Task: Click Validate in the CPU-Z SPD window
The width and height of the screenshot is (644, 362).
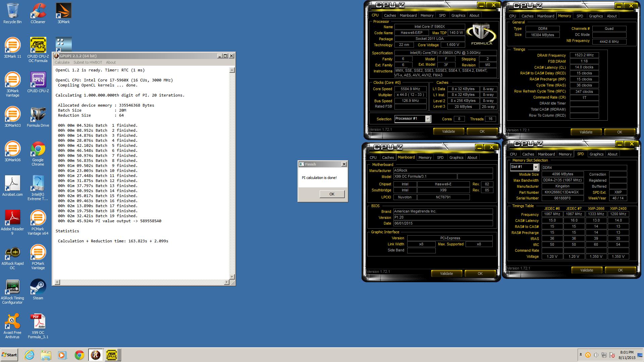Action: click(x=587, y=270)
